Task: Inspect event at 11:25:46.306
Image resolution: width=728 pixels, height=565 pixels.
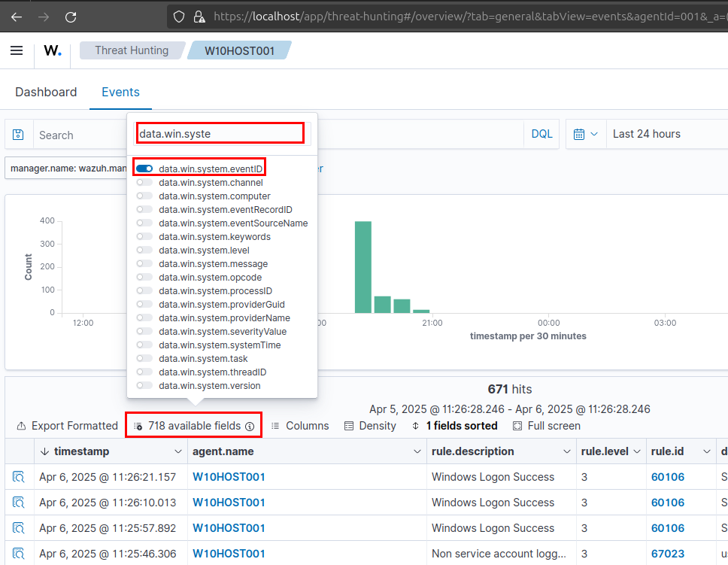Action: tap(18, 554)
